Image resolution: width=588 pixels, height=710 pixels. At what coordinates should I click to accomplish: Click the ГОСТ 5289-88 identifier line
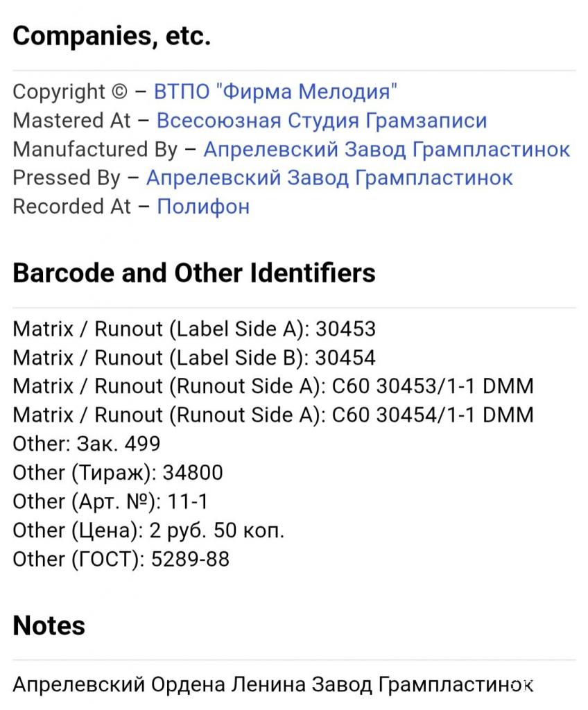tap(121, 560)
